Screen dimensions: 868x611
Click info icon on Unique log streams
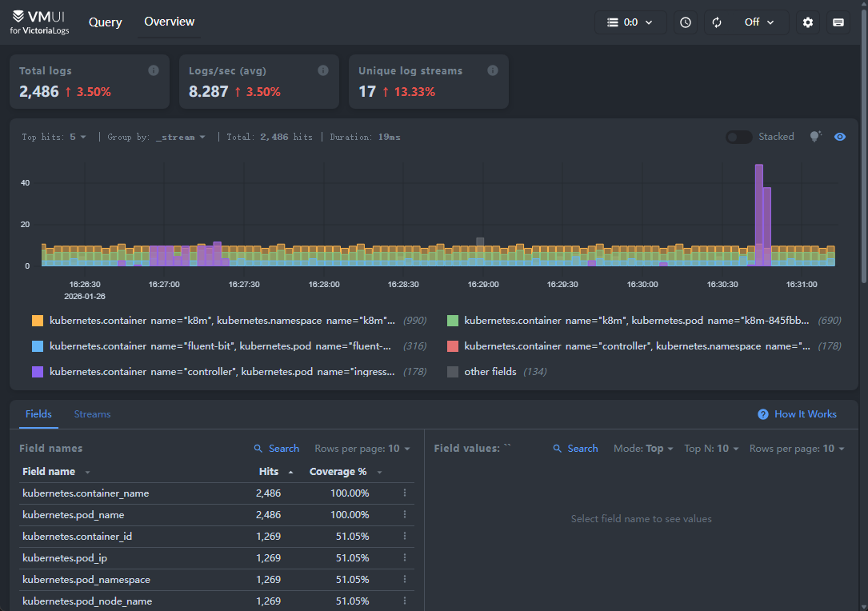[493, 70]
